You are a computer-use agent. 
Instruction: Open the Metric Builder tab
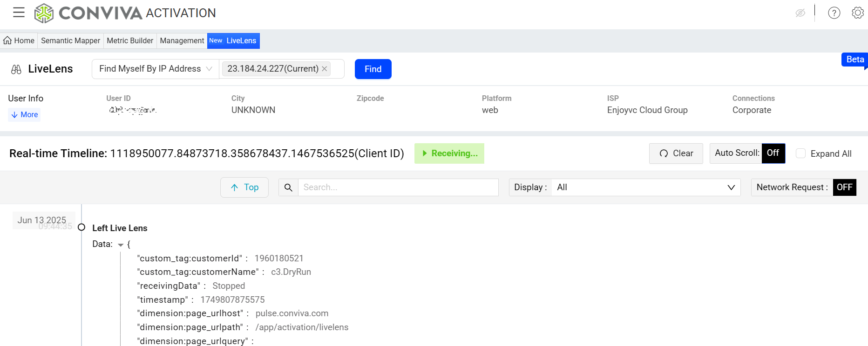[130, 41]
